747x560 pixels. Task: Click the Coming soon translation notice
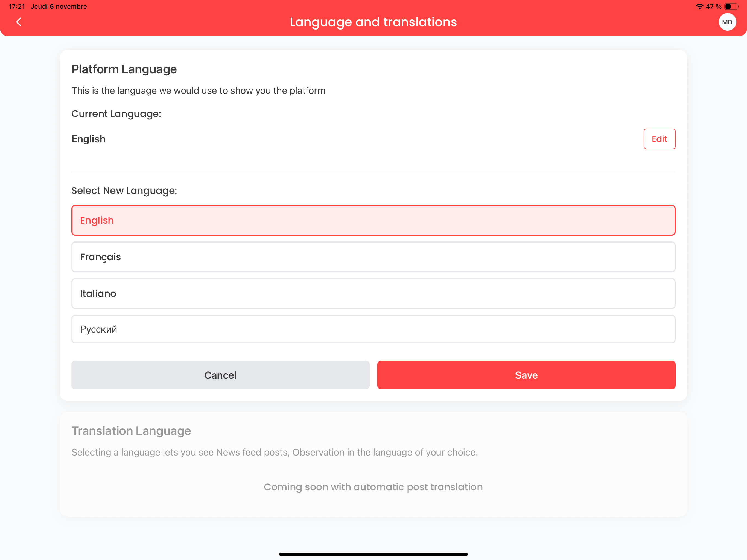[x=373, y=487]
